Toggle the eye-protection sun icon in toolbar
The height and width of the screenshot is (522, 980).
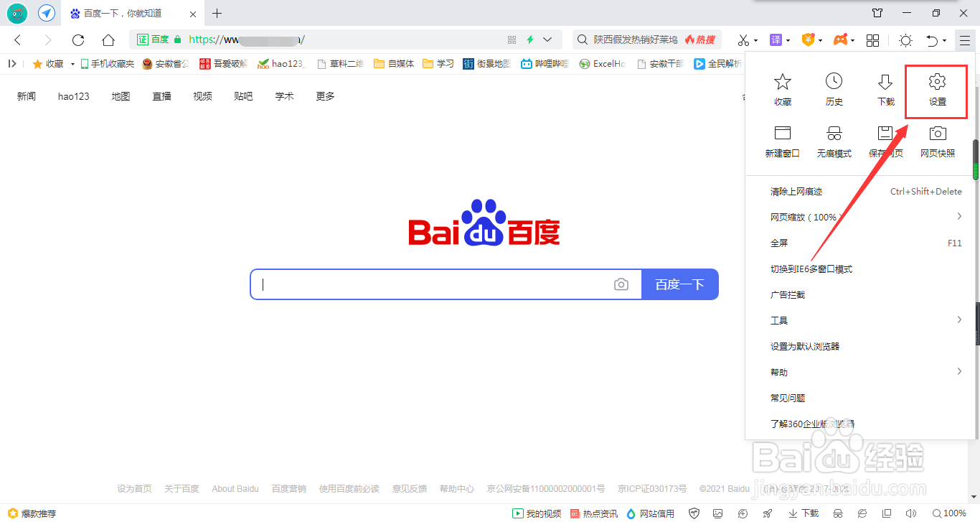905,40
